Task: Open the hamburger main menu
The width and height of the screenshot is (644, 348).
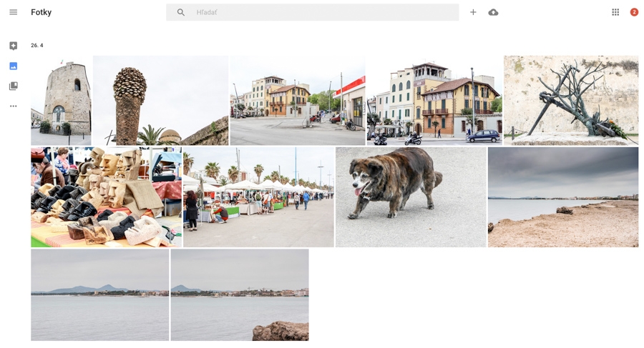Action: coord(13,12)
